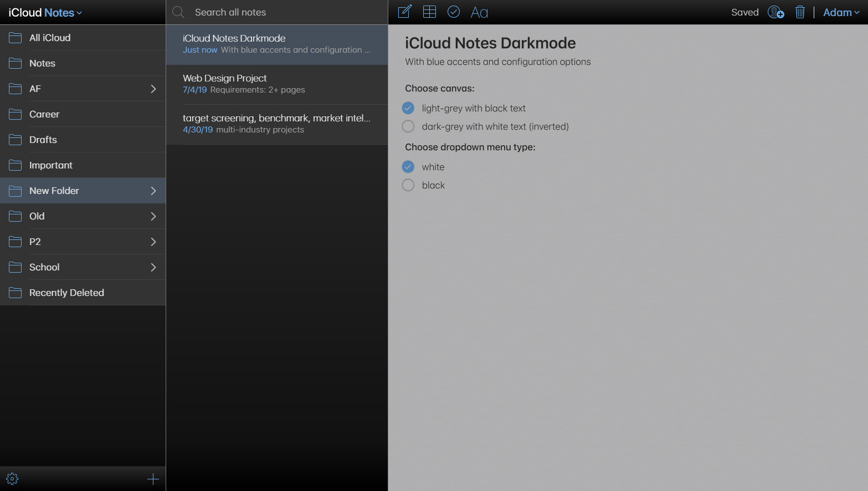Click folder icon beside School
Viewport: 868px width, 491px height.
tap(16, 267)
